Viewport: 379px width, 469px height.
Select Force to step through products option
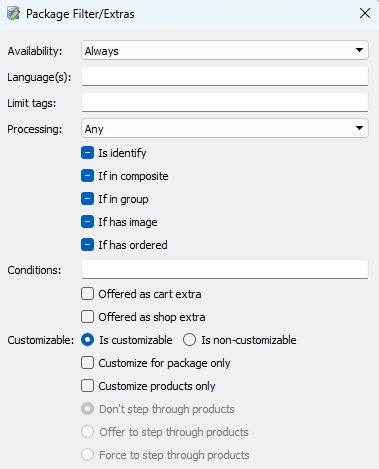[88, 455]
